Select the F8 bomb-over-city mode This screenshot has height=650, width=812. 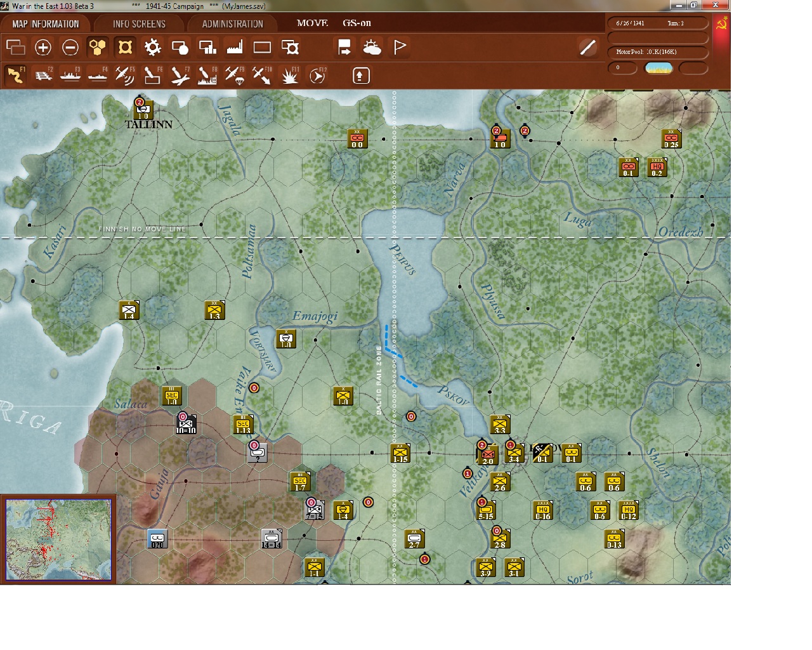point(207,75)
